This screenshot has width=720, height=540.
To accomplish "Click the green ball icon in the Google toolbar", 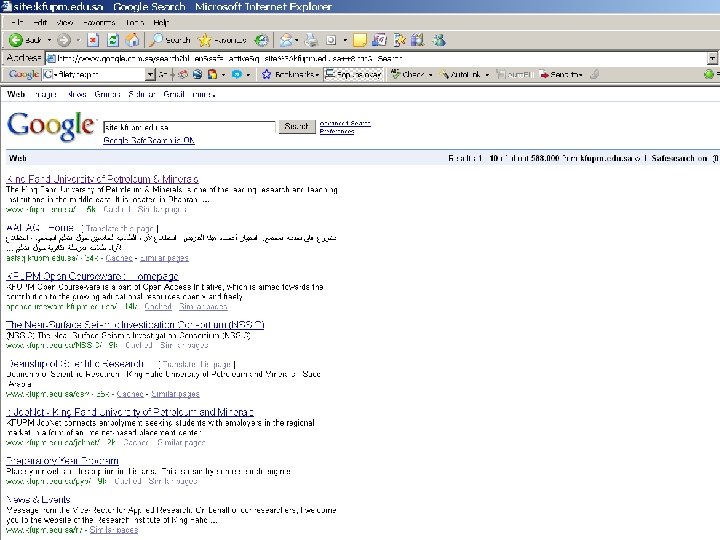I will click(x=709, y=74).
